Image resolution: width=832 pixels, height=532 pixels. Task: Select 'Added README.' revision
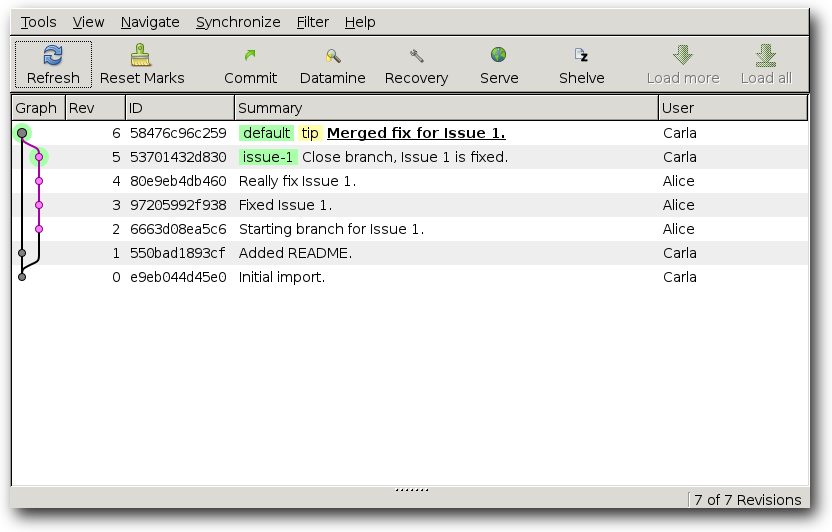pyautogui.click(x=295, y=253)
